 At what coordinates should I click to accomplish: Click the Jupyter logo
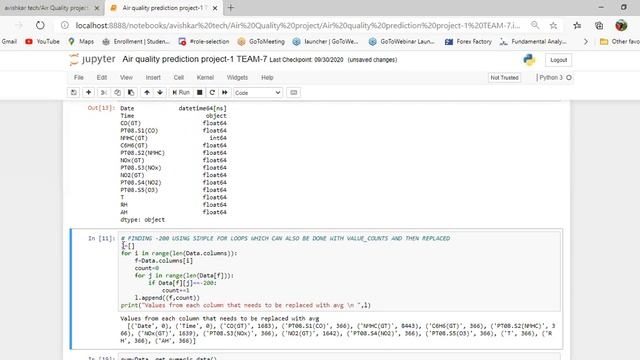tap(93, 60)
